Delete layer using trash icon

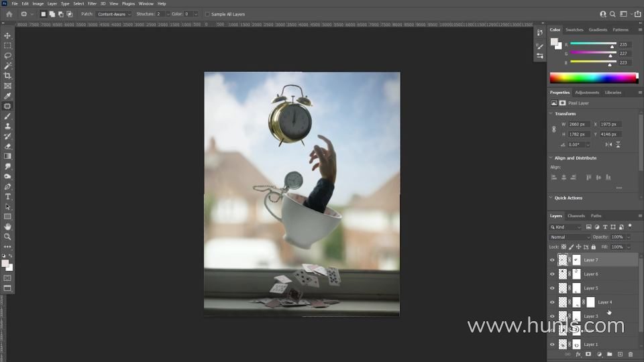coord(631,354)
